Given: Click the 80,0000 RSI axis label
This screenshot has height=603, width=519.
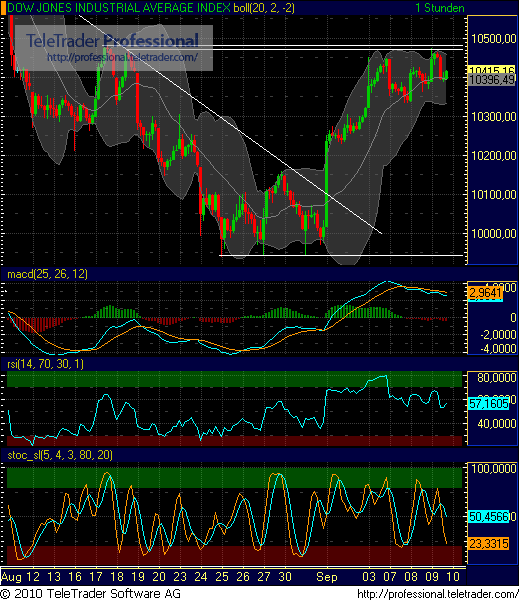Looking at the screenshot, I should click(497, 378).
